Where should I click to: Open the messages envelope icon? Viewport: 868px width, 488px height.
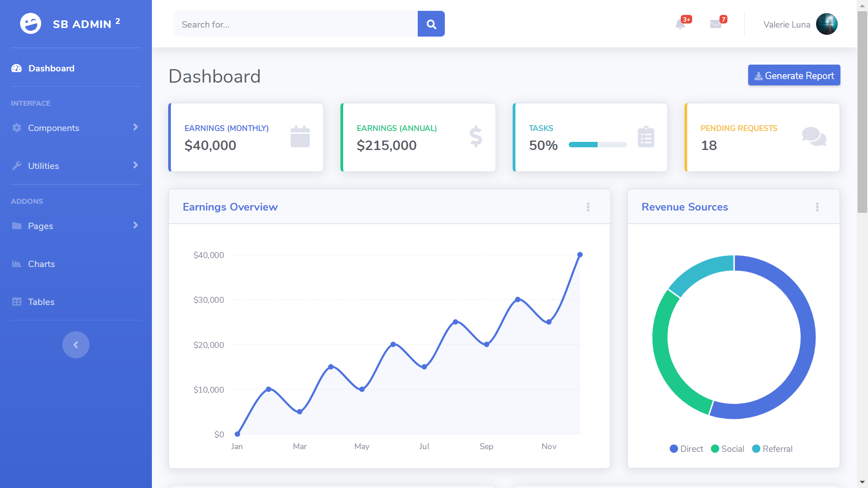point(716,25)
